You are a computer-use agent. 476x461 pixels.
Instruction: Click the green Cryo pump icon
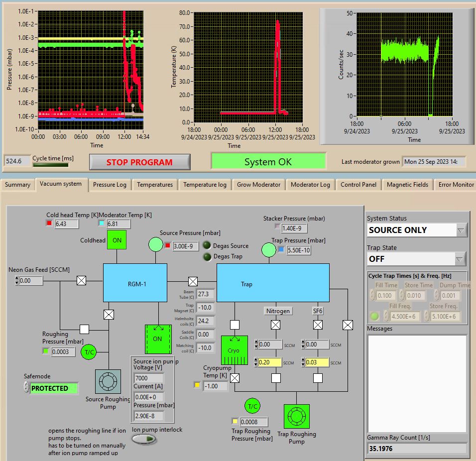(x=234, y=350)
